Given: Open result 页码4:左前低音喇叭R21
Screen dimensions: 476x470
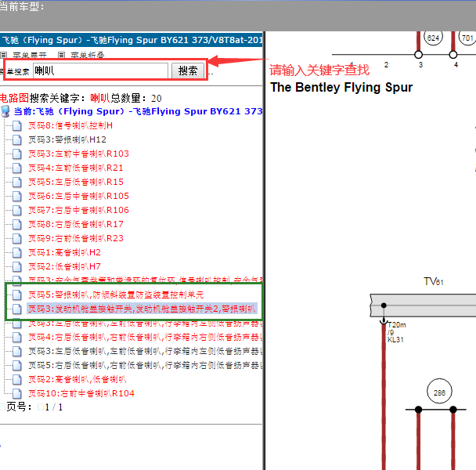Looking at the screenshot, I should (76, 168).
